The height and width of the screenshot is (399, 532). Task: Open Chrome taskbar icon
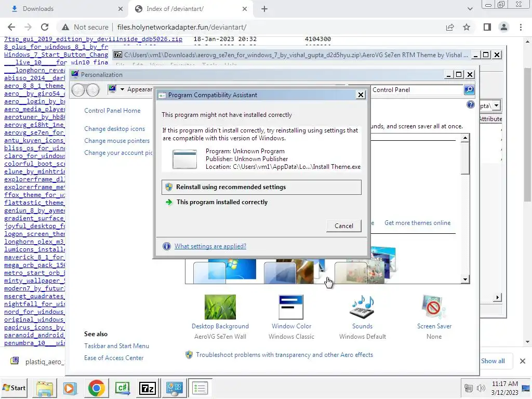point(96,388)
